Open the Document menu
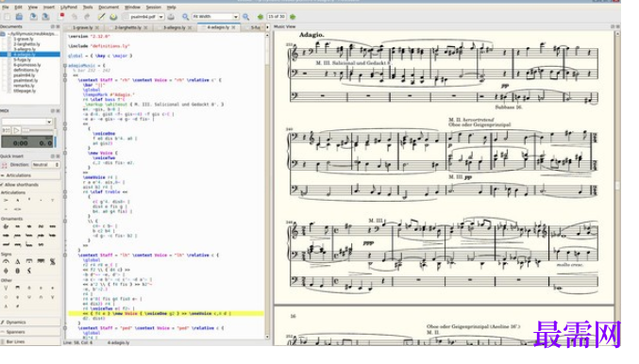The image size is (639, 364). [109, 8]
